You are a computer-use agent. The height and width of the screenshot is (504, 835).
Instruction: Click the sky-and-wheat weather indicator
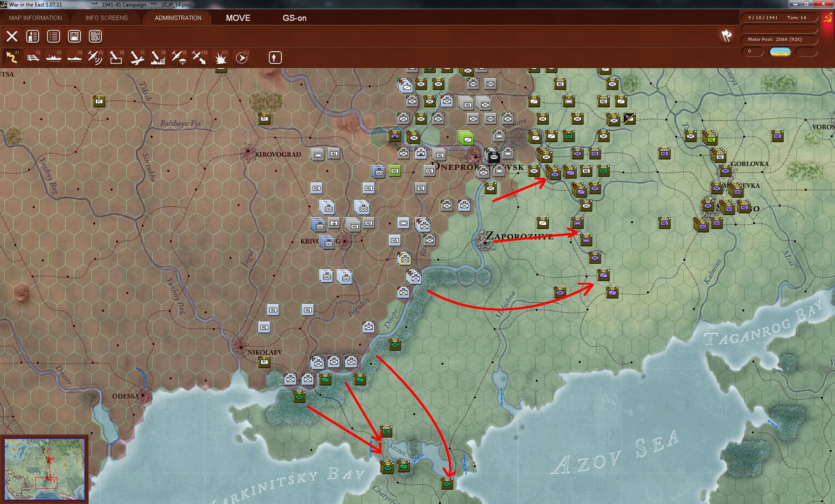click(780, 52)
